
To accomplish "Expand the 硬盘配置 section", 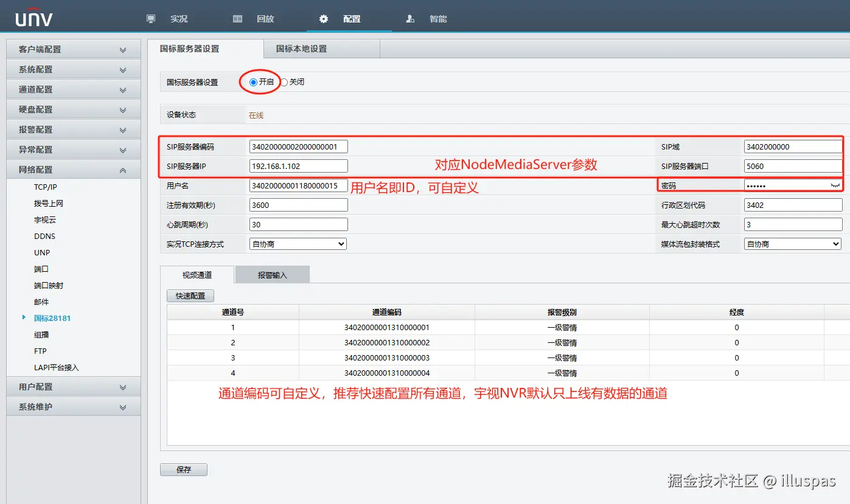I will point(74,109).
